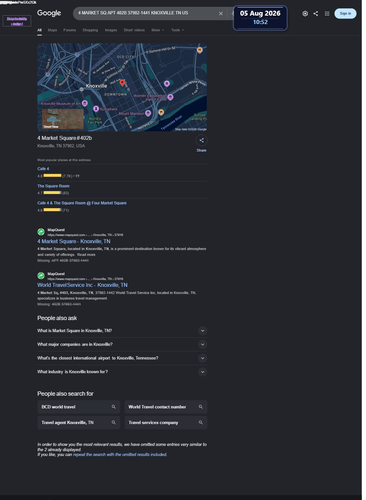Viewport: 366px width, 500px height.
Task: Select the All results tab
Action: point(39,30)
